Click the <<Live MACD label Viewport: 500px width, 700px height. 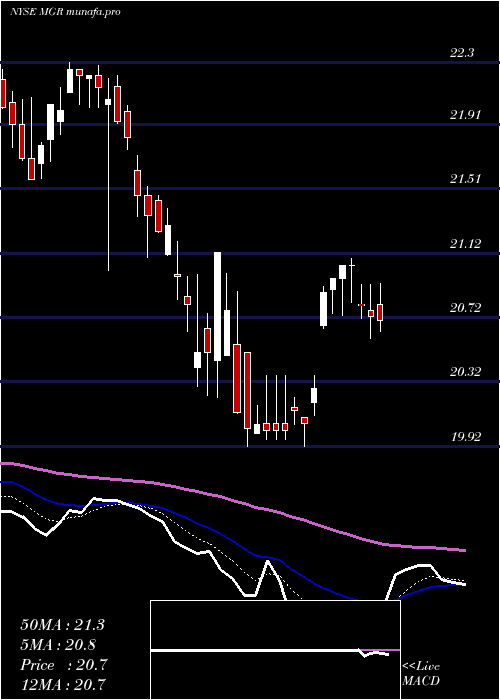pyautogui.click(x=421, y=673)
